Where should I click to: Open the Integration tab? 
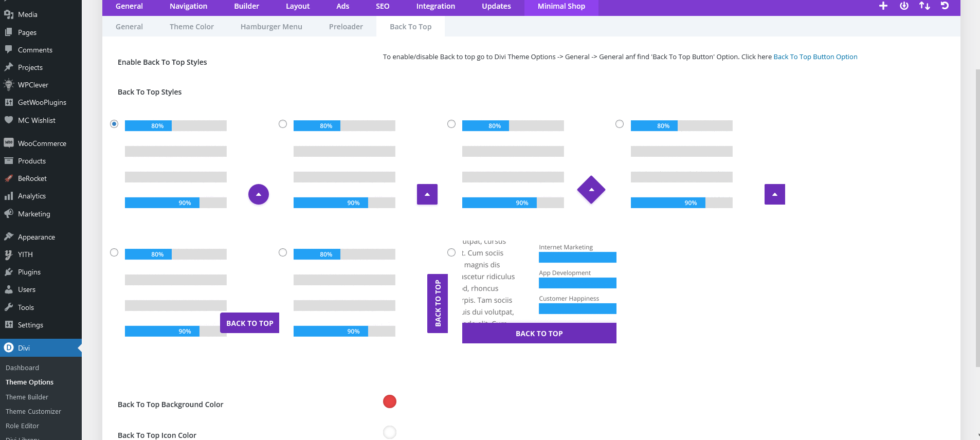(435, 6)
